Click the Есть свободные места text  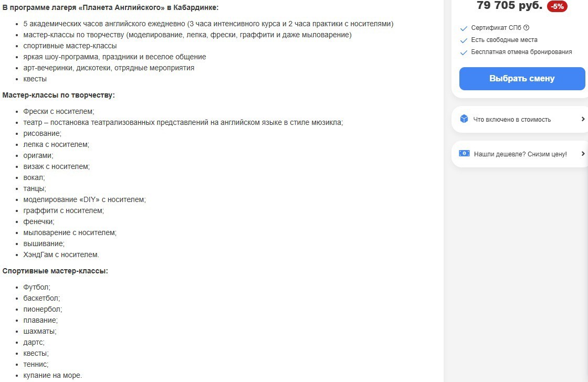[x=504, y=40]
